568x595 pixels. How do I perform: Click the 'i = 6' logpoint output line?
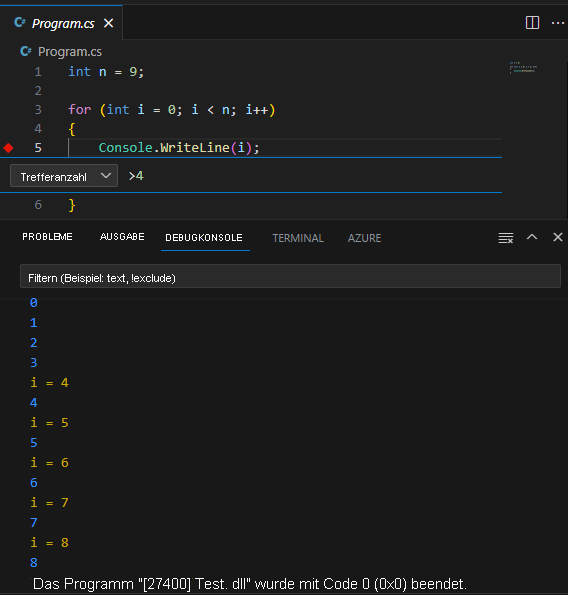(49, 463)
